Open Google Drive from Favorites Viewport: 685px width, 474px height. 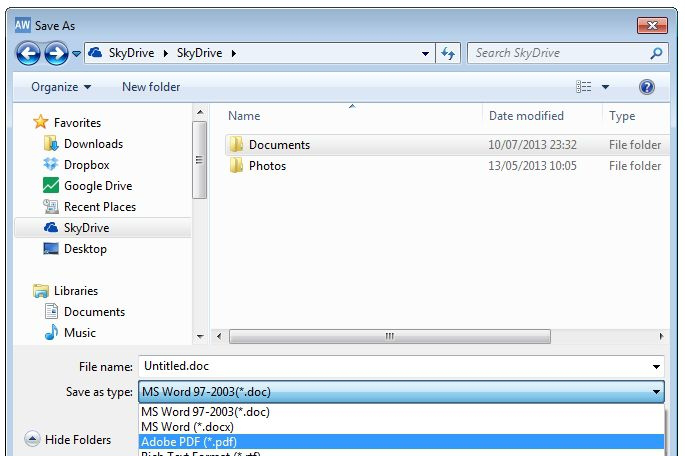97,186
